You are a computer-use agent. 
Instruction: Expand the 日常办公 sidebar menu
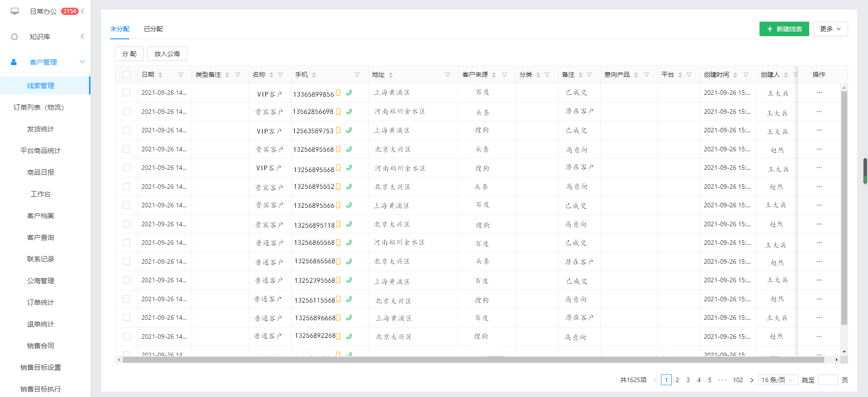[82, 11]
